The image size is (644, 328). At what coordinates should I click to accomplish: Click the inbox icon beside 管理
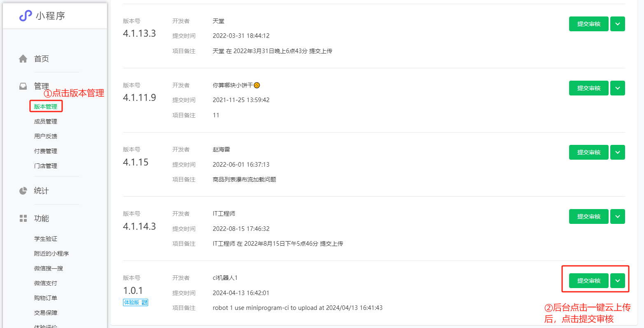tap(23, 86)
